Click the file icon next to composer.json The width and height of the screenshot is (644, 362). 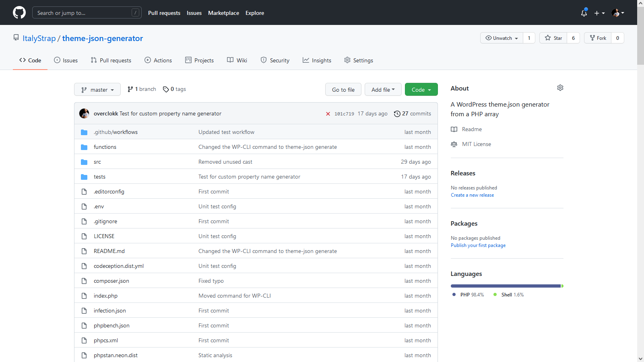tap(84, 281)
